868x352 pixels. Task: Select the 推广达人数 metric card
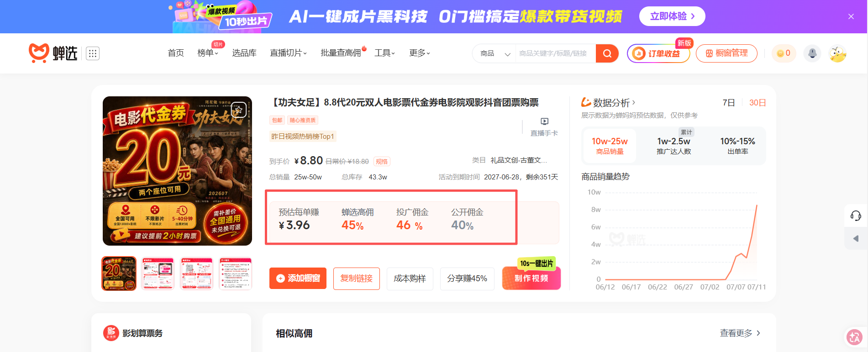pyautogui.click(x=673, y=146)
